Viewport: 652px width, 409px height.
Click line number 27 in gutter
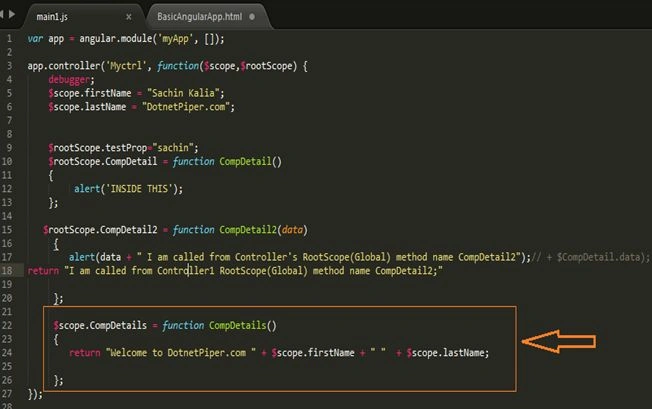click(7, 393)
